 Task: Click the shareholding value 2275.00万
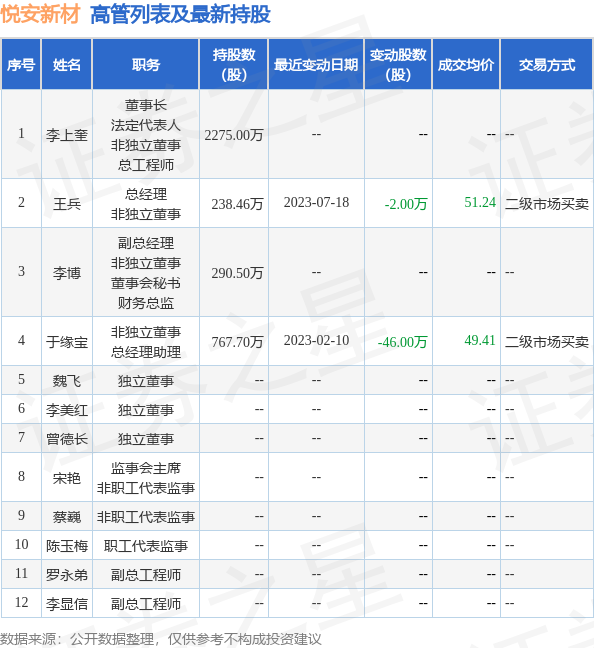coord(234,135)
